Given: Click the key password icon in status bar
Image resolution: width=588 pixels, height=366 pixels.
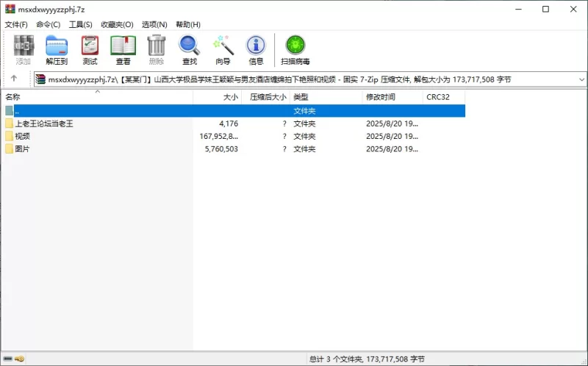Looking at the screenshot, I should (x=20, y=359).
